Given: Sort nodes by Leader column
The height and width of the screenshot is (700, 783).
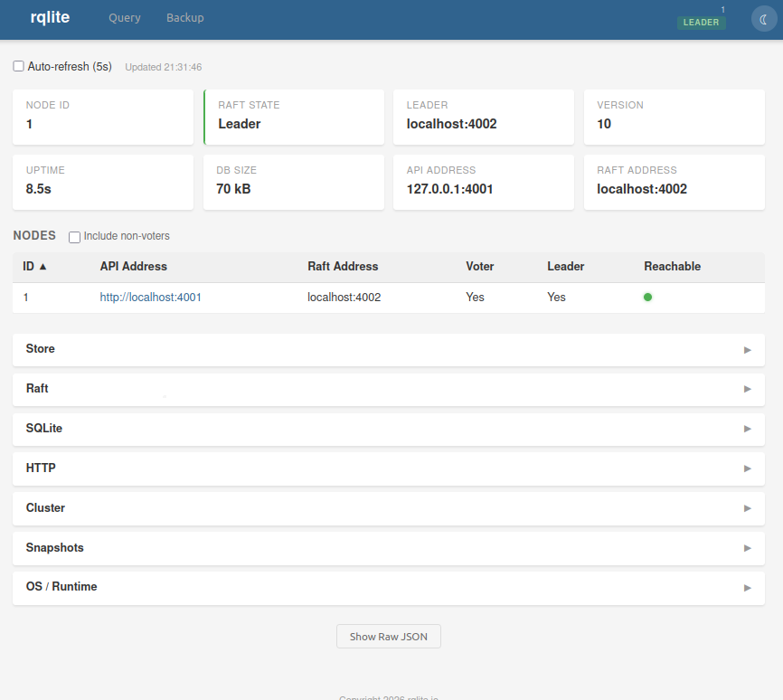Looking at the screenshot, I should tap(566, 266).
